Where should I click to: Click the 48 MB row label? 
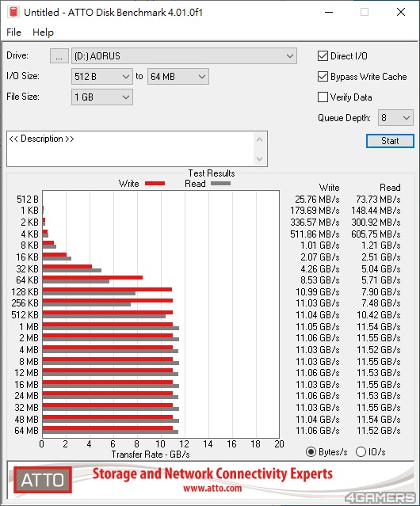pos(26,420)
